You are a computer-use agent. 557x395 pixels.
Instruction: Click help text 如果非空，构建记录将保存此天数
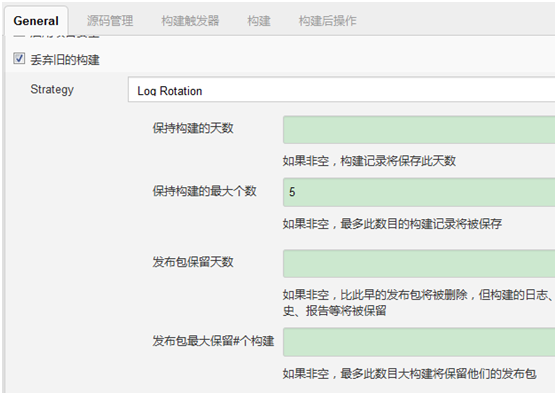tap(369, 161)
